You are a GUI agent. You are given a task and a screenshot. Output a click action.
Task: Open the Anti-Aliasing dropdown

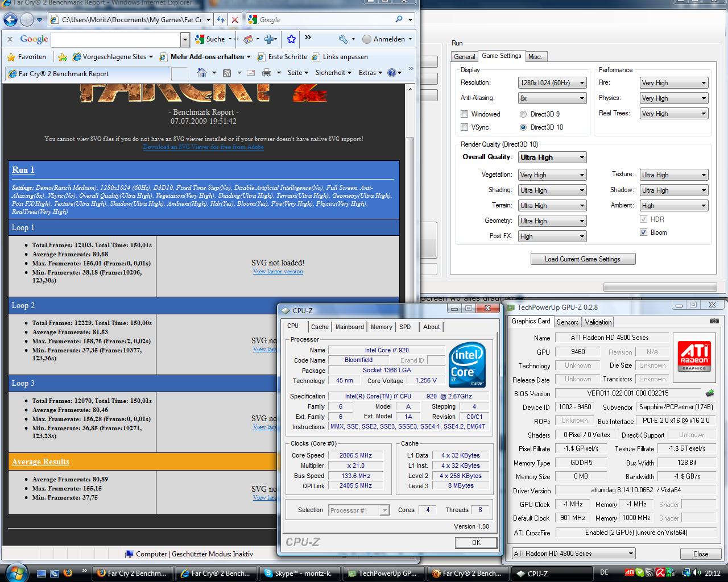click(x=552, y=98)
